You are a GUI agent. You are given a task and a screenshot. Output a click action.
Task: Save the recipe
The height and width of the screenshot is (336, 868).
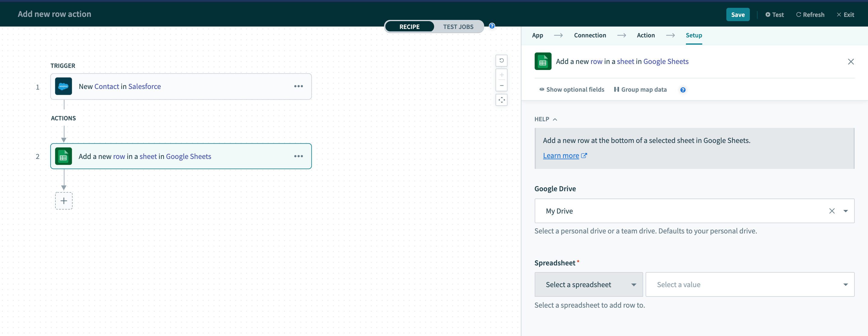737,14
